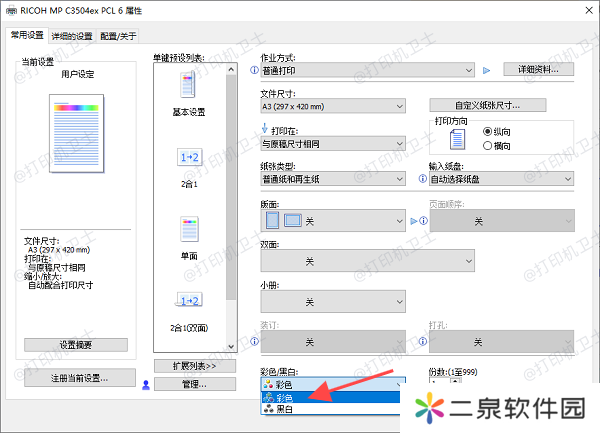Click the 自定义纸张尺寸... button
Screen dimensions: 600x433
click(x=488, y=105)
